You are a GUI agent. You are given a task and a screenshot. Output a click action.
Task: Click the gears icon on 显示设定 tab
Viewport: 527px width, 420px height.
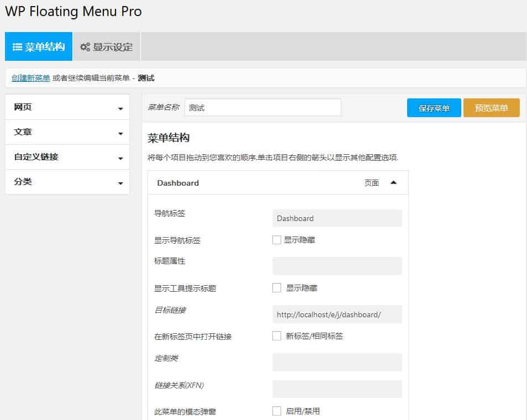tap(85, 47)
